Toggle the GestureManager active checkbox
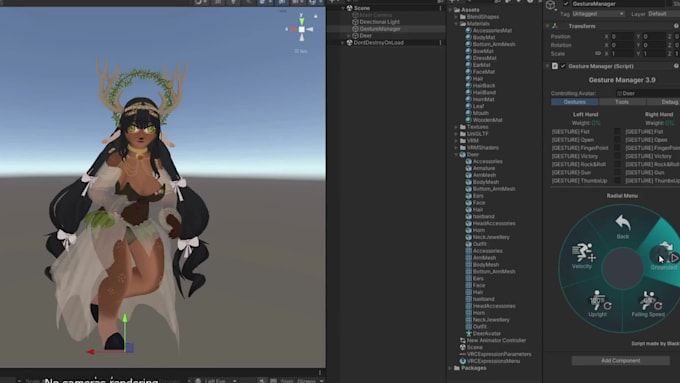The width and height of the screenshot is (680, 383). pos(566,4)
